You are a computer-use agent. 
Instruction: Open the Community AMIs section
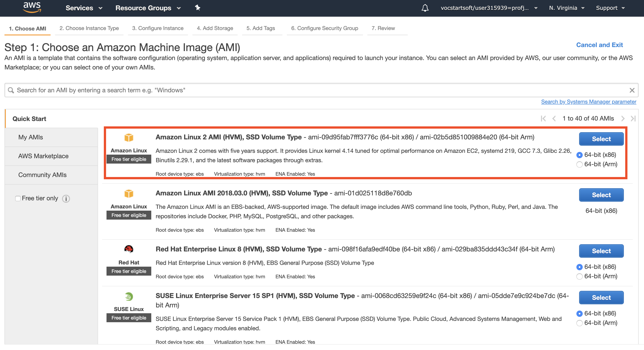(42, 175)
